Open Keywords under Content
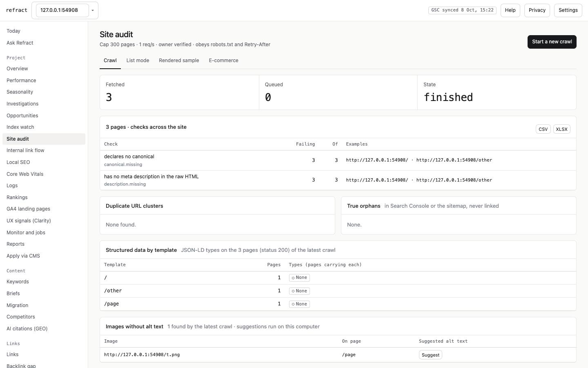Screen dimensions: 588x368 (x=44, y=282)
